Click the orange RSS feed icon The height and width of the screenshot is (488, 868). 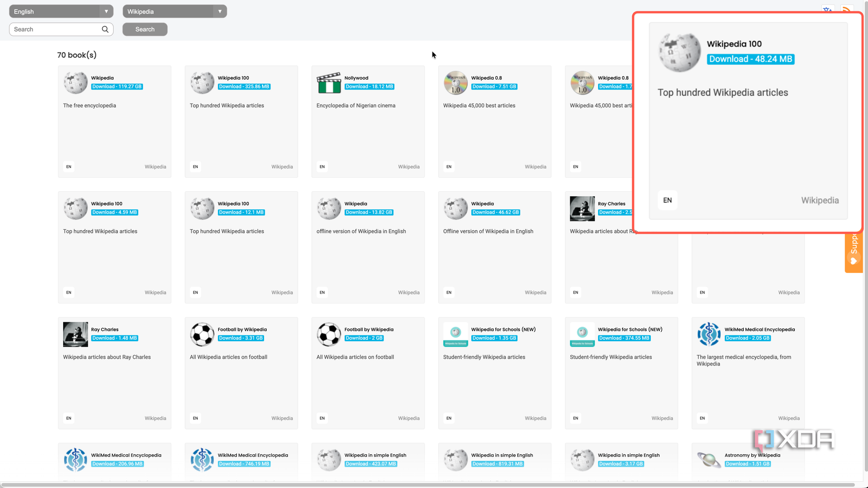point(846,9)
